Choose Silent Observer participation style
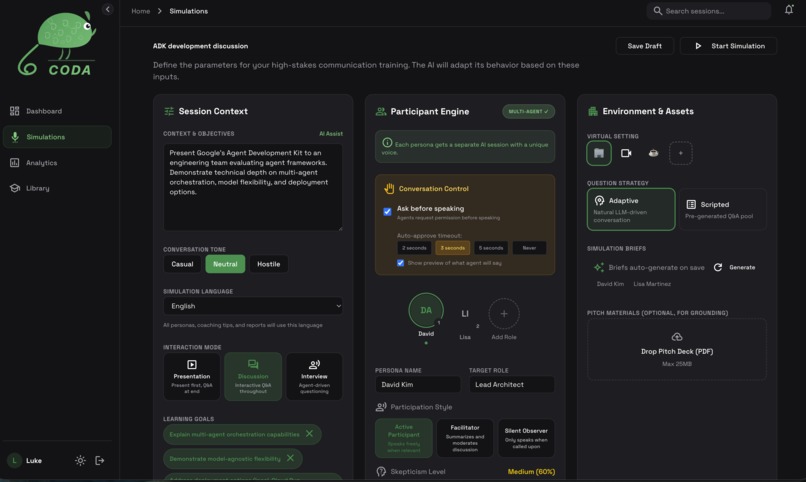 click(x=526, y=438)
